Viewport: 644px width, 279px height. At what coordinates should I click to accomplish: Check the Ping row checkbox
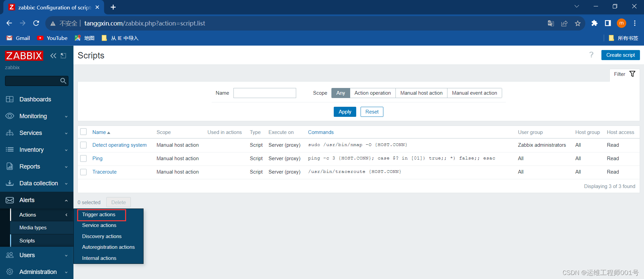click(x=84, y=158)
